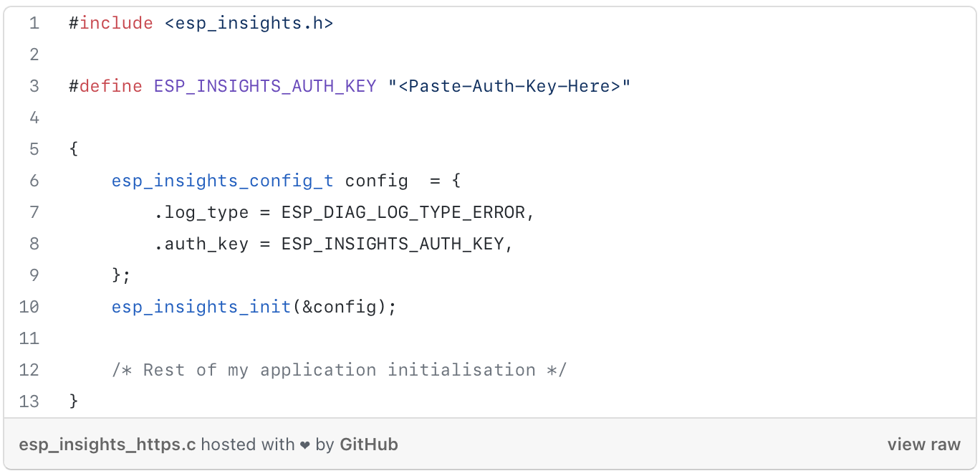980x476 pixels.
Task: Click the esp_insights_init function call
Action: (201, 307)
